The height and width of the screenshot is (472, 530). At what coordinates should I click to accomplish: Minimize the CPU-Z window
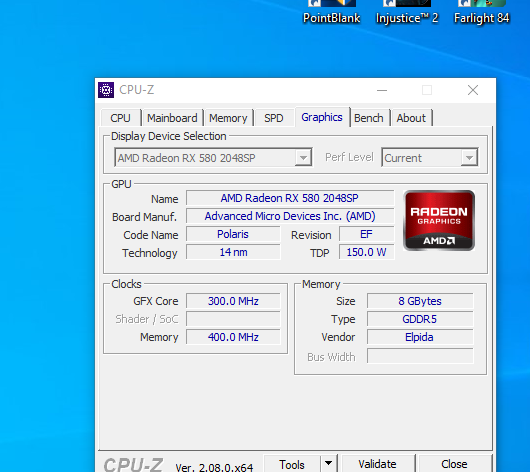382,90
